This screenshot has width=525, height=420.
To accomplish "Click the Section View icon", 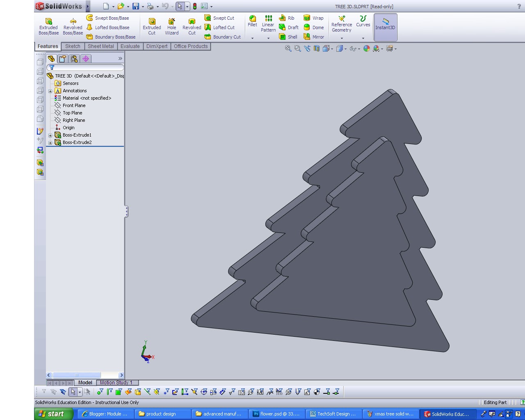I will pos(316,48).
